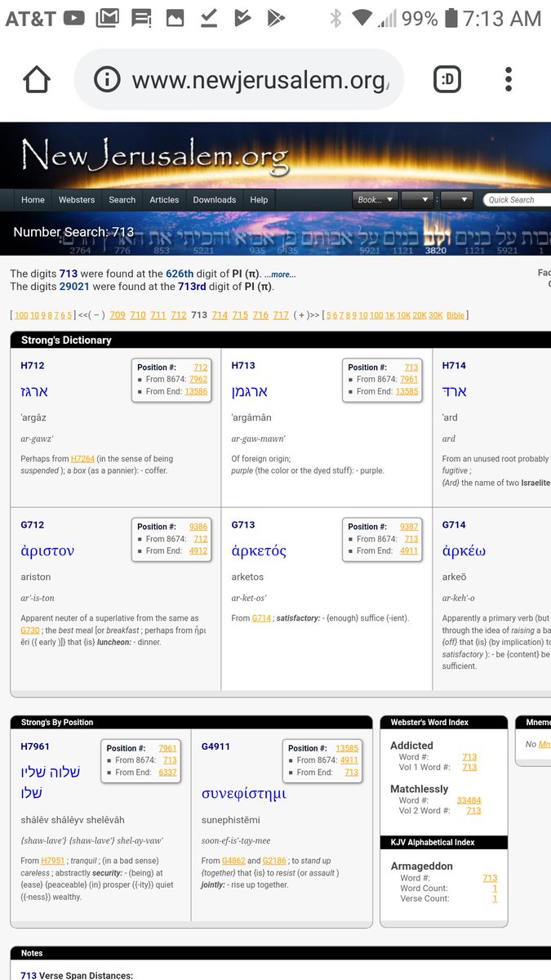Click the Bible link in number navigation
Image resolution: width=551 pixels, height=980 pixels.
click(x=455, y=315)
